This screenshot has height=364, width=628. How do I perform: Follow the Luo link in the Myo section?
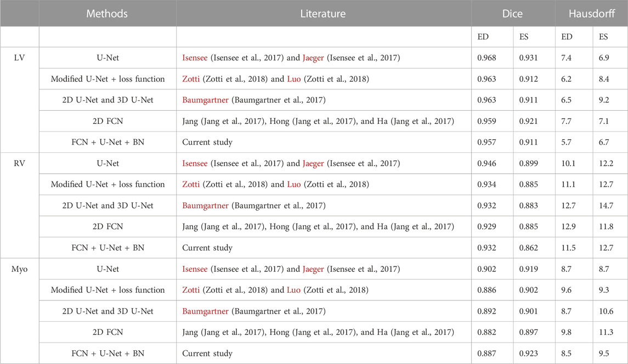coord(293,290)
